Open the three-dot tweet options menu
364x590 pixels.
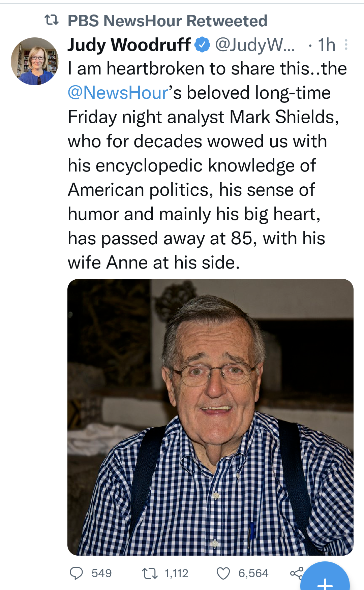pos(346,45)
